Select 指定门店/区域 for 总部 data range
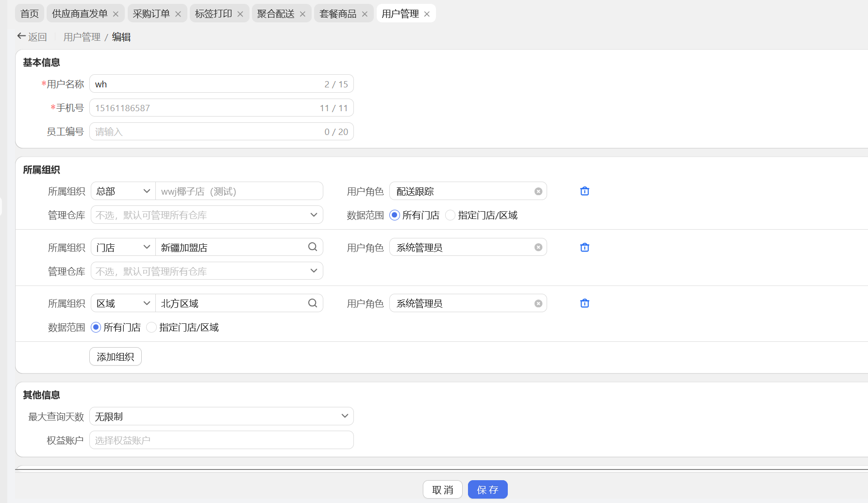Viewport: 868px width, 503px height. click(451, 215)
